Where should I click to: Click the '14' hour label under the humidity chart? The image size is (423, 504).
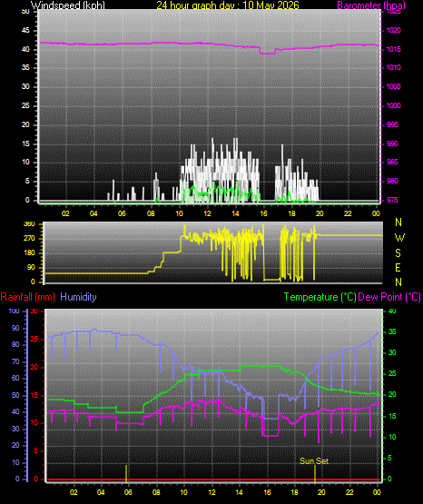(x=239, y=492)
